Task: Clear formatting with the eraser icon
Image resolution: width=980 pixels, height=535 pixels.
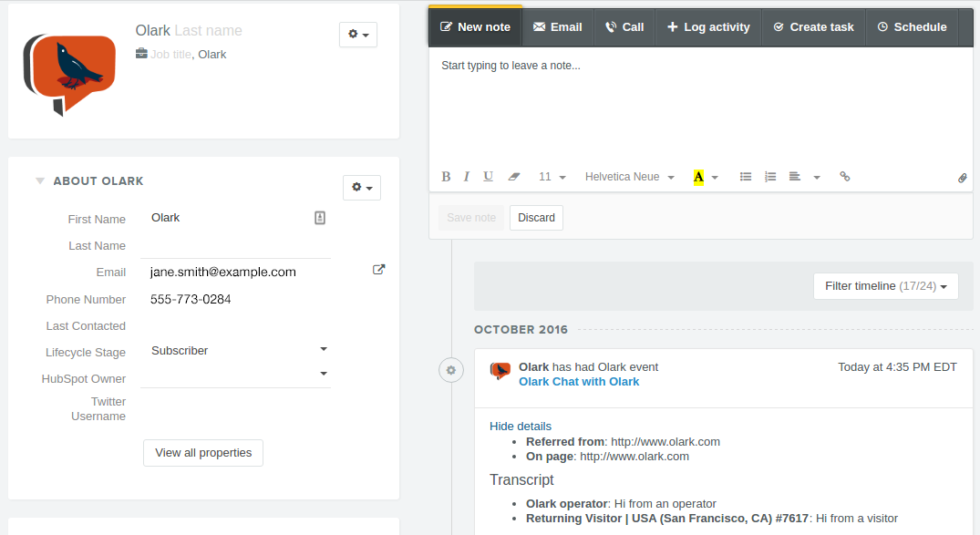Action: pos(513,176)
